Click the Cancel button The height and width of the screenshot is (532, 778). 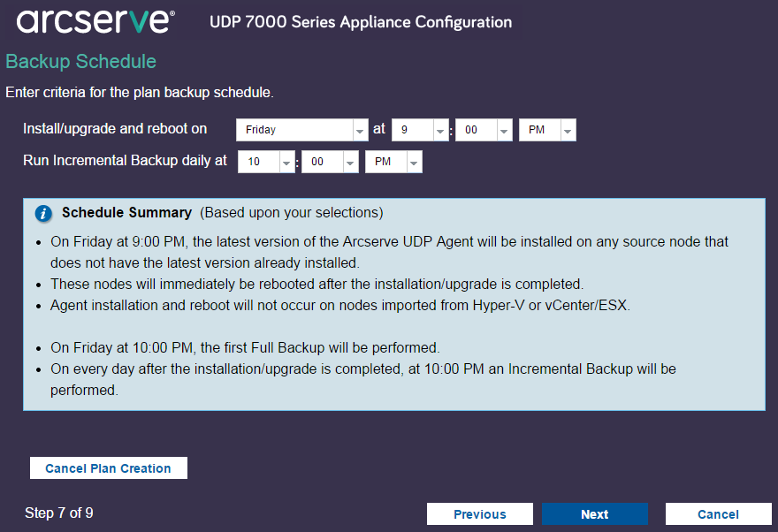[718, 513]
